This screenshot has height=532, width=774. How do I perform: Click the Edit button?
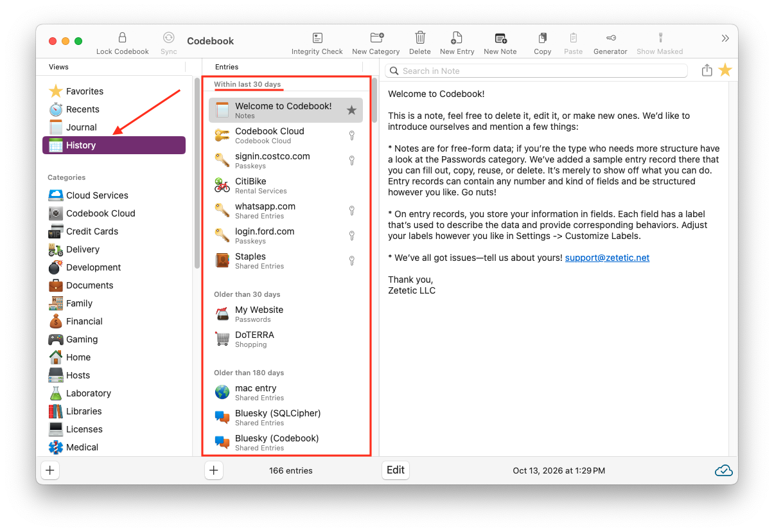click(396, 470)
